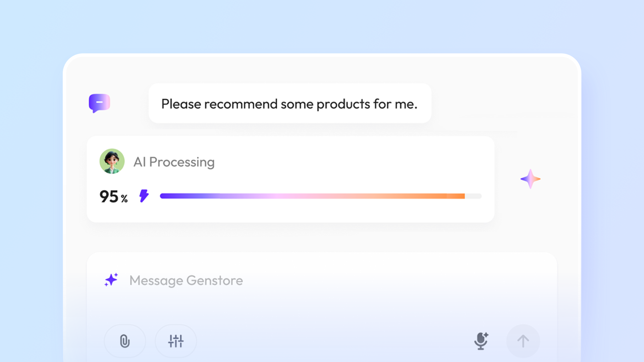The image size is (644, 362).
Task: Click the purple lightning bolt icon
Action: [x=144, y=196]
